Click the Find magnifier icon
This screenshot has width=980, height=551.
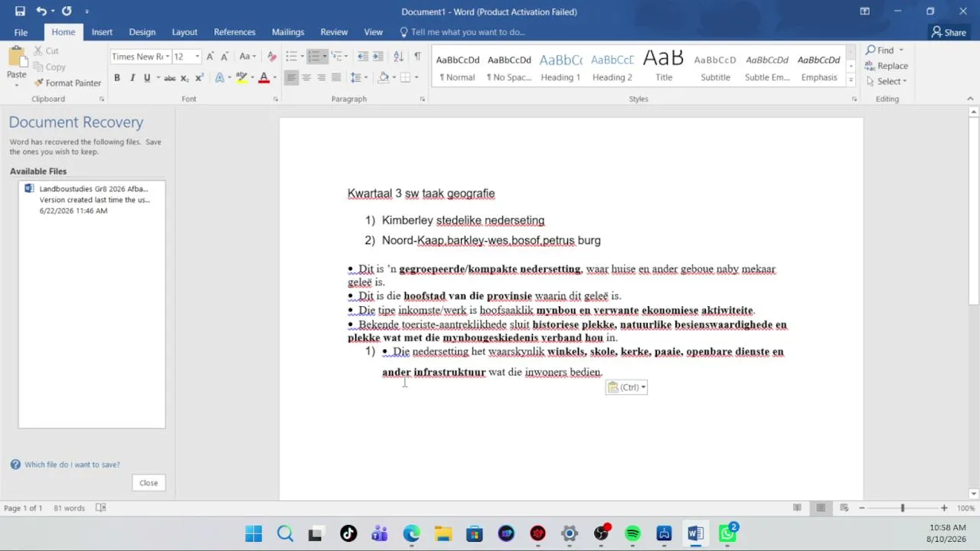click(871, 51)
